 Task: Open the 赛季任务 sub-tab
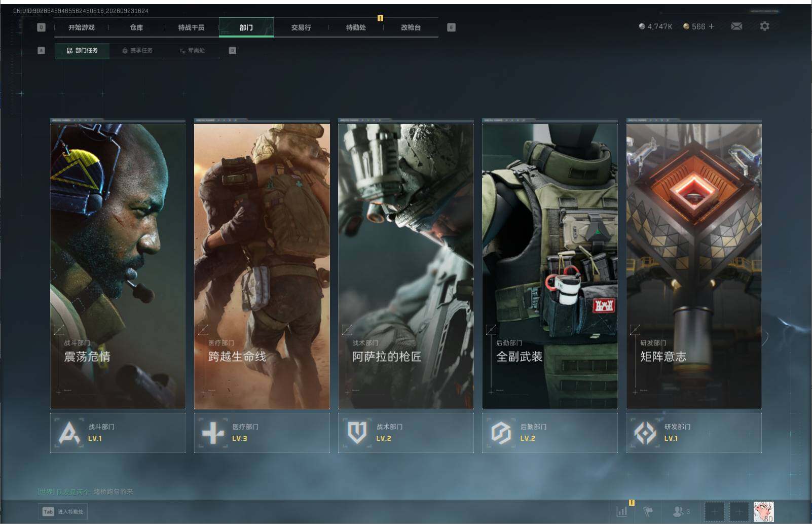pyautogui.click(x=137, y=50)
